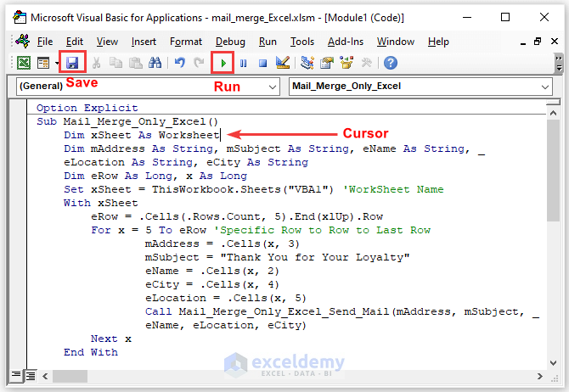
Task: Open the View menu
Action: tap(107, 42)
